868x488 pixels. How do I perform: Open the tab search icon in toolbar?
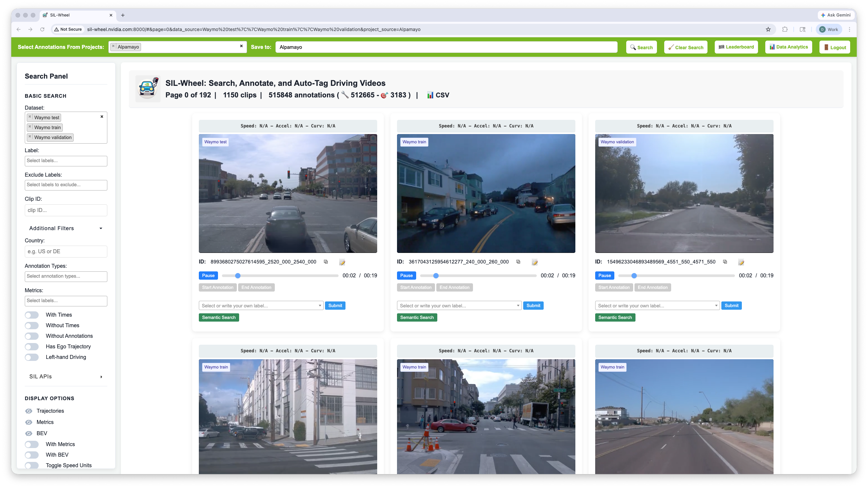click(x=803, y=29)
